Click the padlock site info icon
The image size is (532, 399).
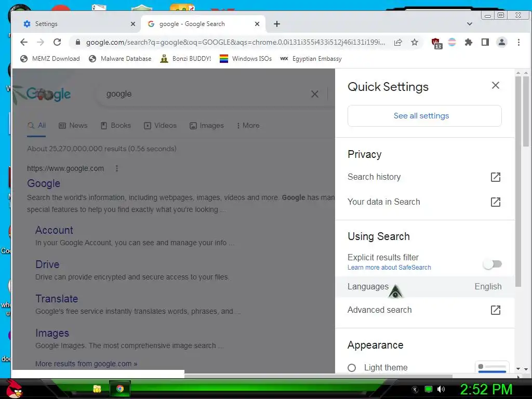(78, 42)
